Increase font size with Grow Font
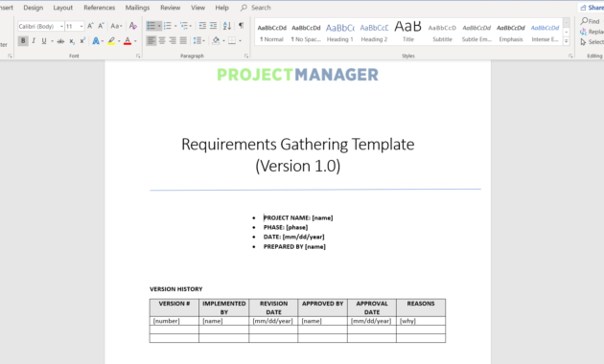The height and width of the screenshot is (364, 604). coord(90,26)
